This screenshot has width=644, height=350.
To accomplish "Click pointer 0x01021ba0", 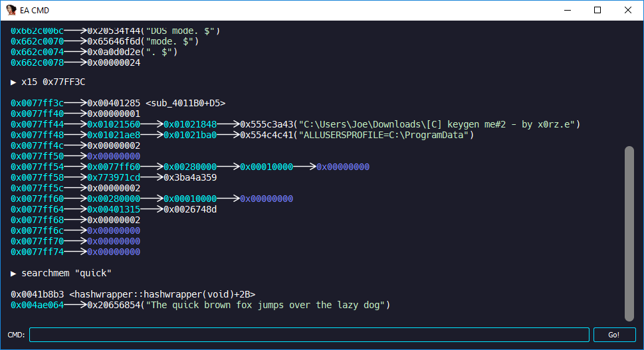I will [x=190, y=135].
